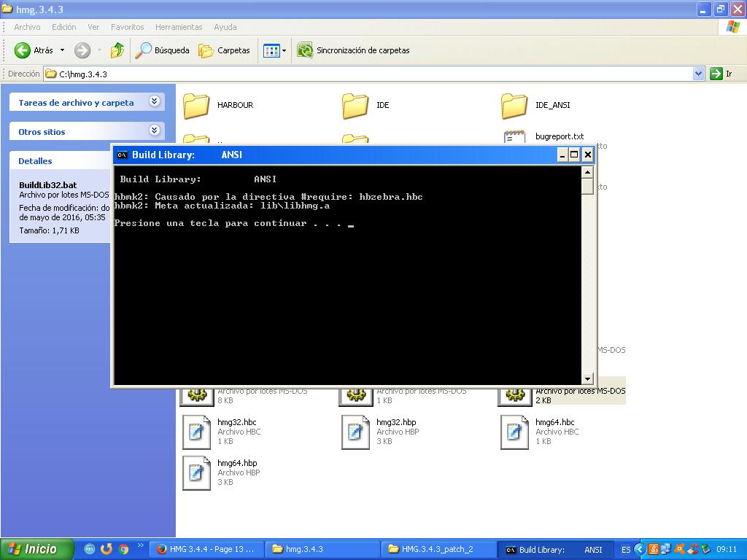This screenshot has height=560, width=747.
Task: Click the console scrollbar up arrow
Action: tap(587, 172)
